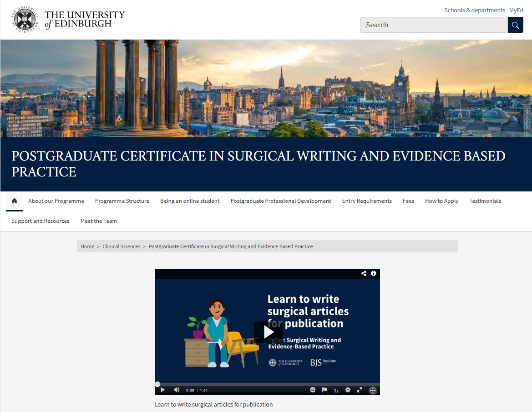The image size is (532, 412).
Task: Click the Edinburgh skyline banner image
Action: (266, 89)
